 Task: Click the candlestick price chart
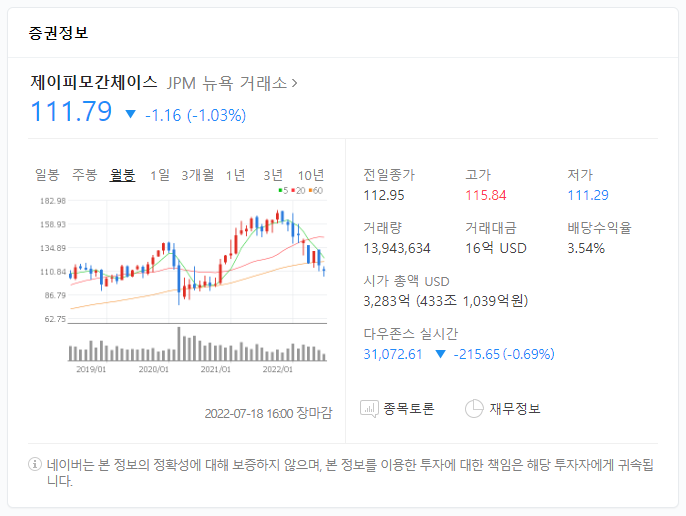(197, 261)
